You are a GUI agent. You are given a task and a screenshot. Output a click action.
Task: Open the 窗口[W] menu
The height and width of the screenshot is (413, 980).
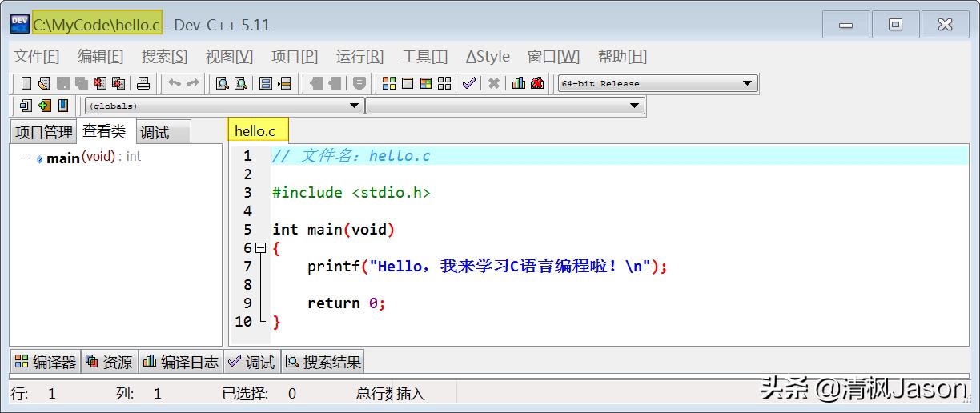pyautogui.click(x=553, y=57)
